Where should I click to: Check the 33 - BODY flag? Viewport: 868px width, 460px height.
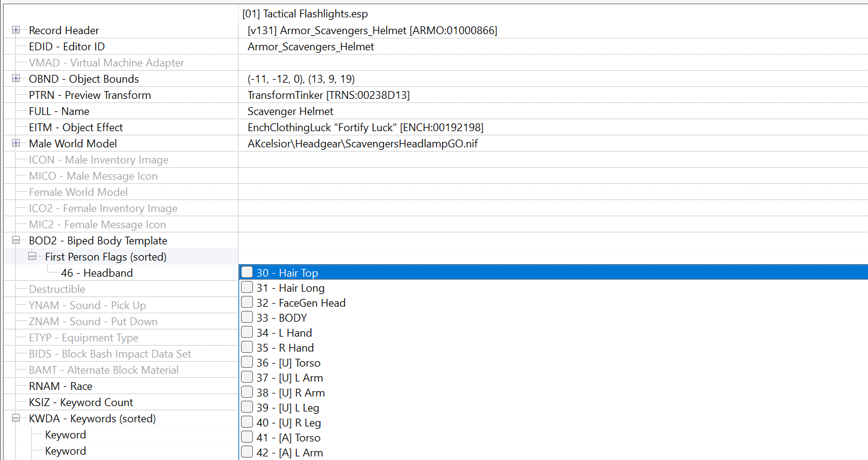(247, 317)
